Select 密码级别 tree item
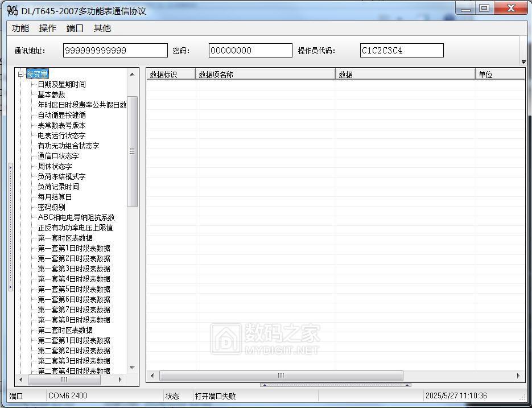 coord(51,207)
